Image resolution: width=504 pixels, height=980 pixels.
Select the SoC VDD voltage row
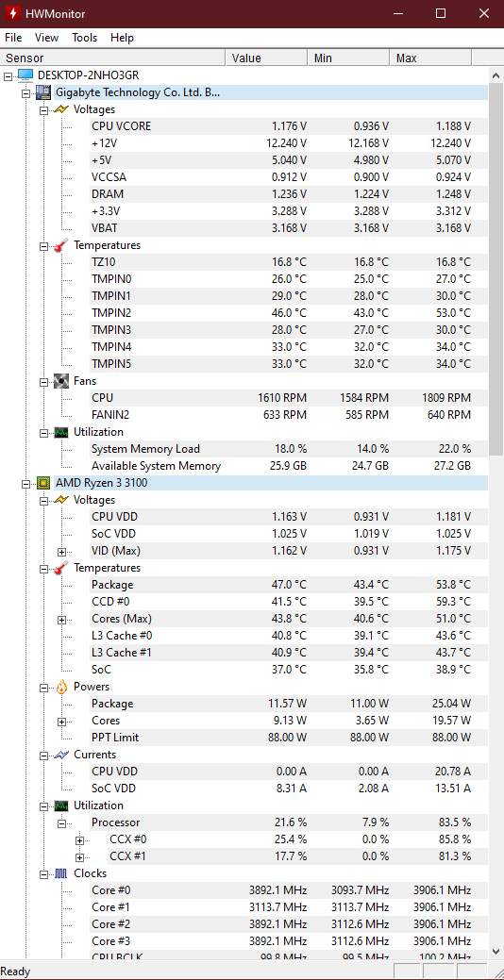point(289,534)
